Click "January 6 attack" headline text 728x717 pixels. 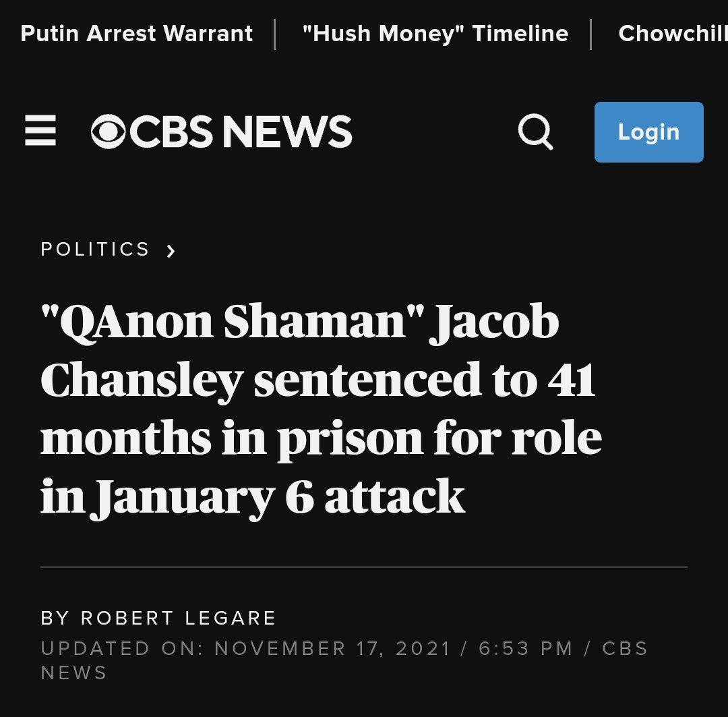click(277, 496)
